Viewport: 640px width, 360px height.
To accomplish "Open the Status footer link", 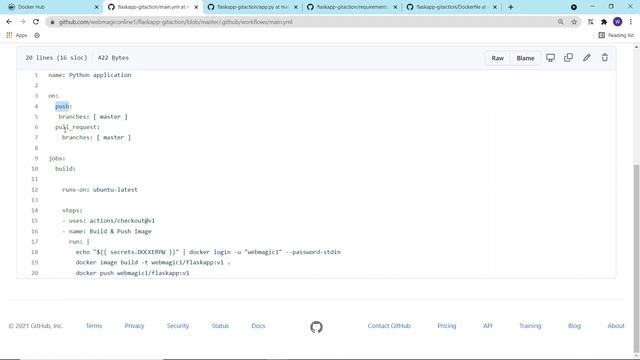I will (220, 326).
